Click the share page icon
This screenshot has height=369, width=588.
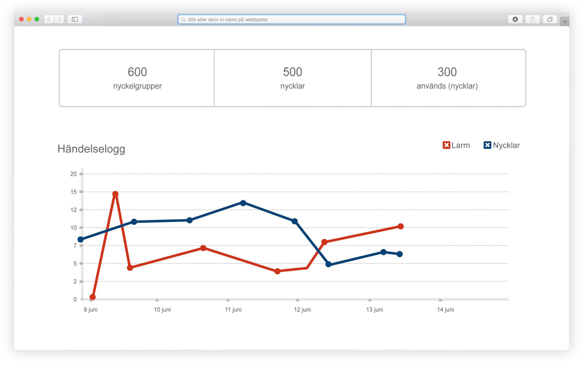[x=532, y=19]
